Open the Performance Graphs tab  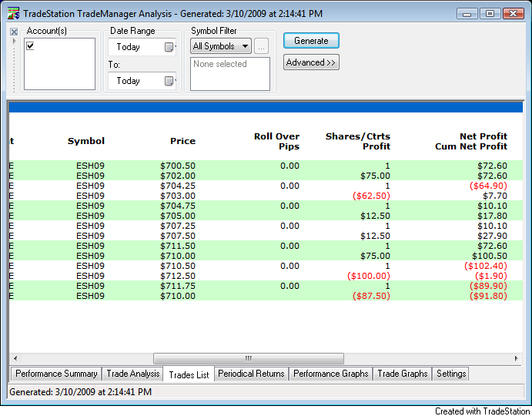coord(331,374)
